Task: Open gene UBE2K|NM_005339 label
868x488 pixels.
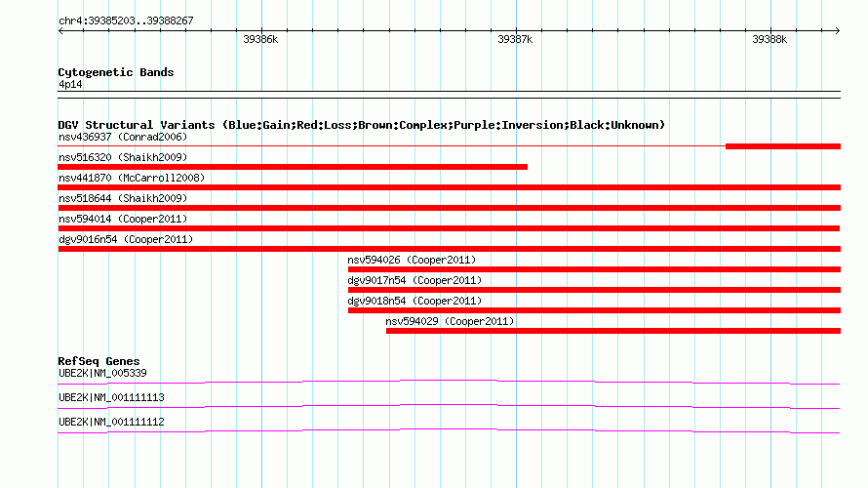Action: (x=103, y=374)
